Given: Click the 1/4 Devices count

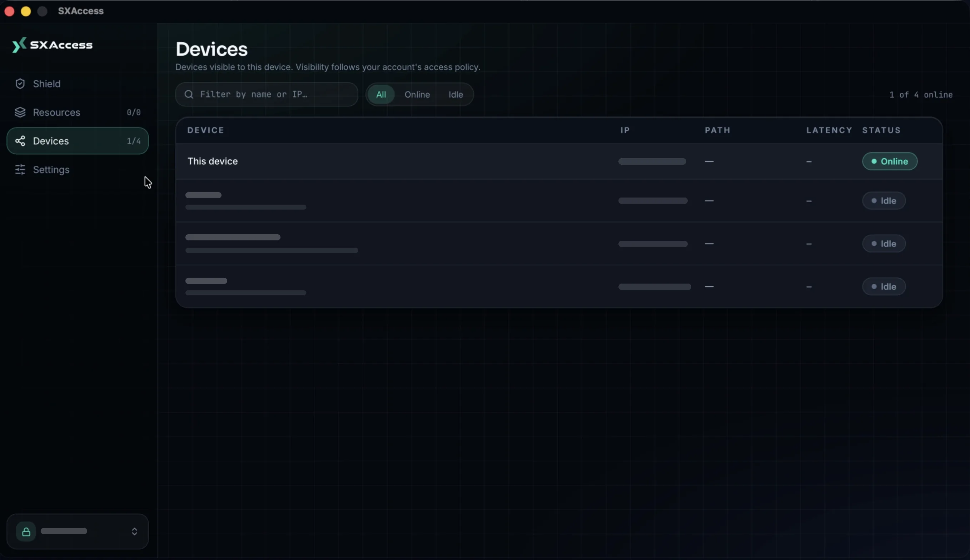Looking at the screenshot, I should pos(134,141).
